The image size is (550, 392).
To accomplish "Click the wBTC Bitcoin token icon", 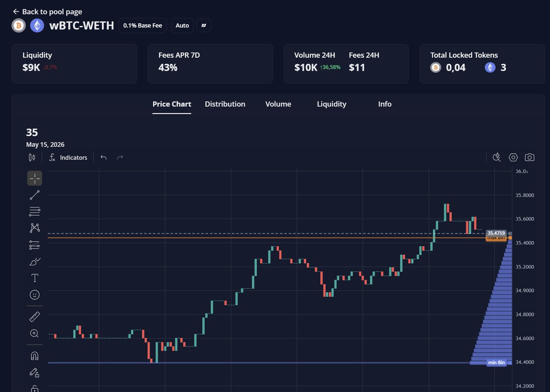I will 18,25.
